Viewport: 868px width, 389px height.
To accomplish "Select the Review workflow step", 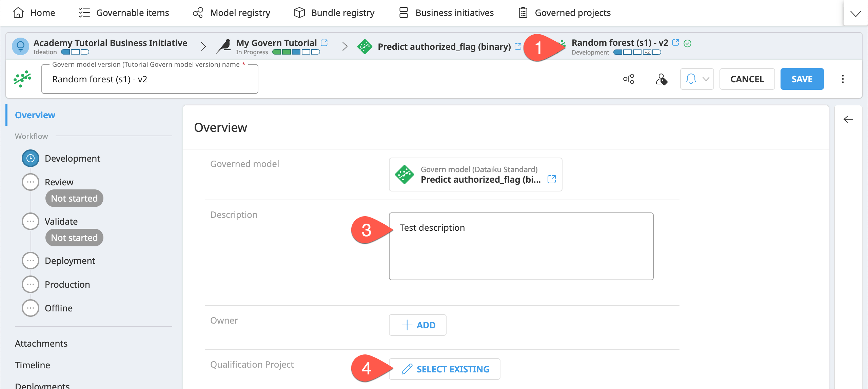I will coord(59,182).
